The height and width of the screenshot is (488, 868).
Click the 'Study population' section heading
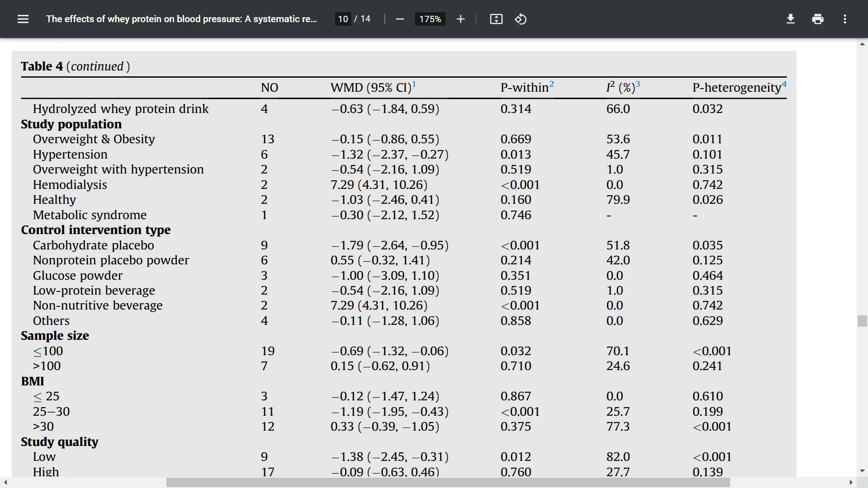(x=71, y=124)
